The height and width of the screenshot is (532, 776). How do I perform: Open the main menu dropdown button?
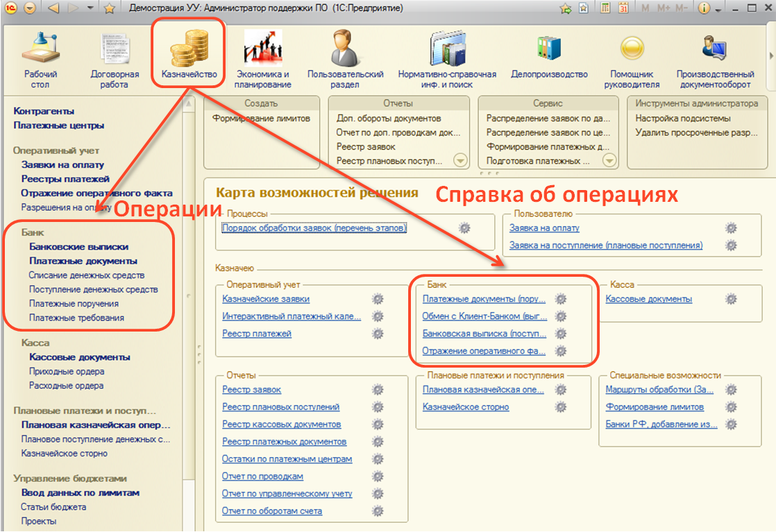pyautogui.click(x=29, y=9)
